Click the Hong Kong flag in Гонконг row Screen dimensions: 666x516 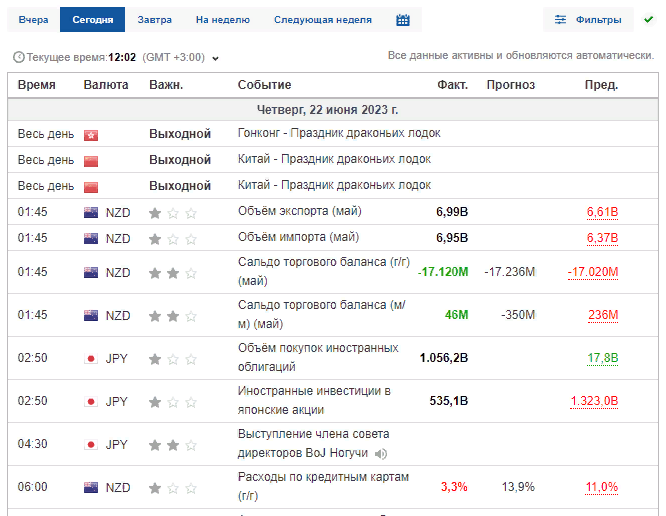[91, 134]
